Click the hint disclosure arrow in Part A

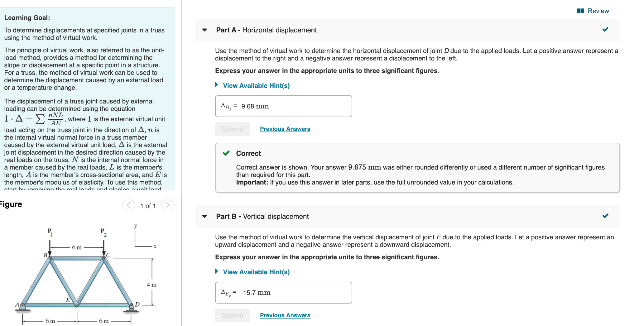point(216,85)
